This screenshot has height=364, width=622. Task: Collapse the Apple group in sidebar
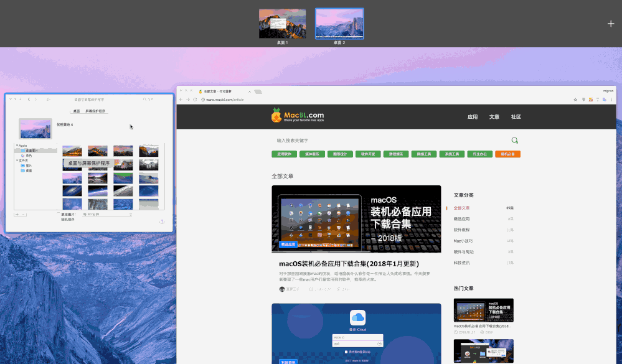(x=17, y=146)
